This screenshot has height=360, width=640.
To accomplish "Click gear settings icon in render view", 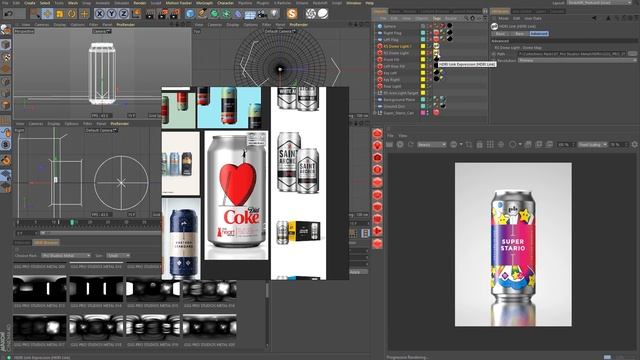I will point(635,144).
